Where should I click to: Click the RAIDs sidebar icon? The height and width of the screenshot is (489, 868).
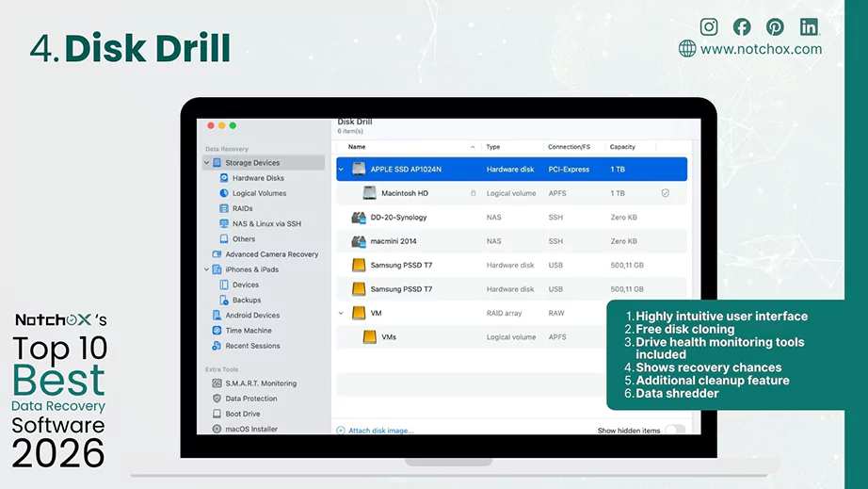coord(224,208)
